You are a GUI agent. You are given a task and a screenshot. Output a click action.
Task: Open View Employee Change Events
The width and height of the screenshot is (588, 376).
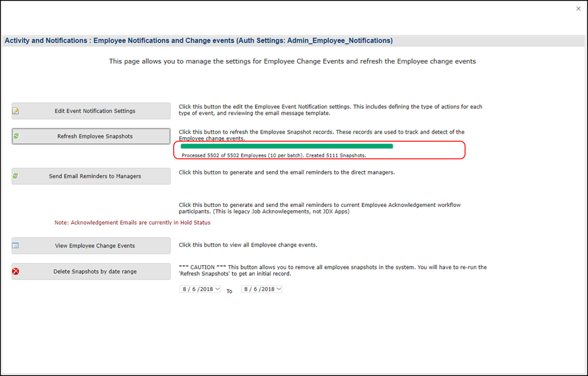95,246
